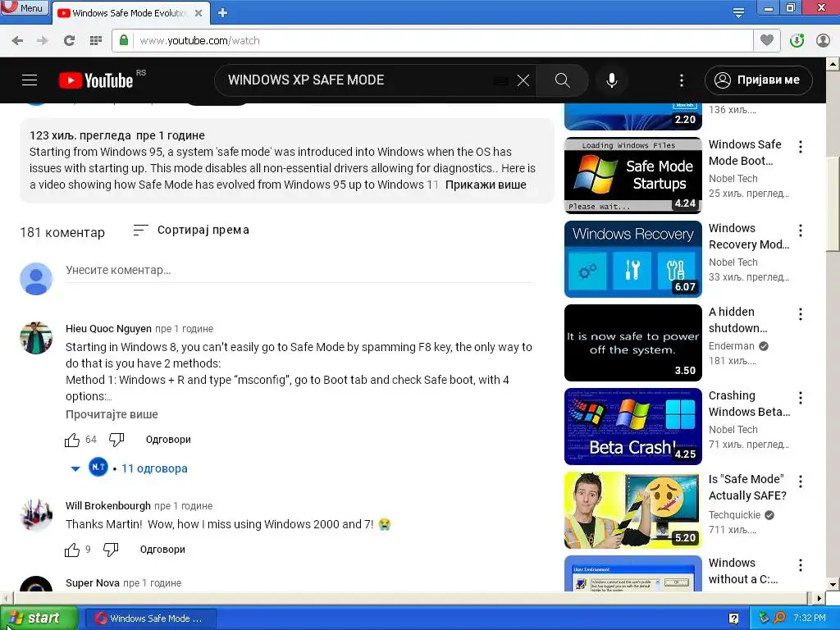Open Will Brokenbourgh's channel name

pos(107,505)
